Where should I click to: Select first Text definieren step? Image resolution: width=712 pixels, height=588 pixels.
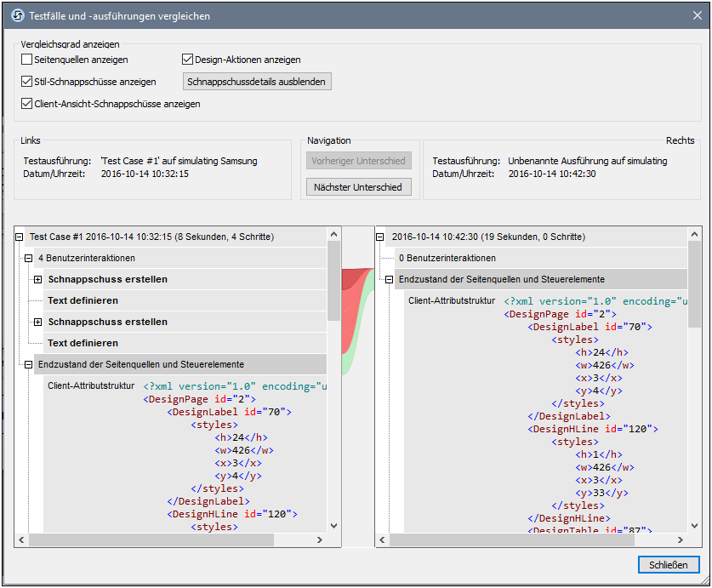pos(83,300)
